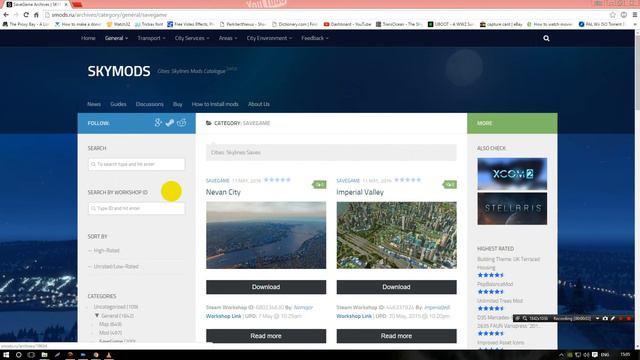The height and width of the screenshot is (360, 640).
Task: Collapse the General category tree arrow
Action: (x=97, y=315)
